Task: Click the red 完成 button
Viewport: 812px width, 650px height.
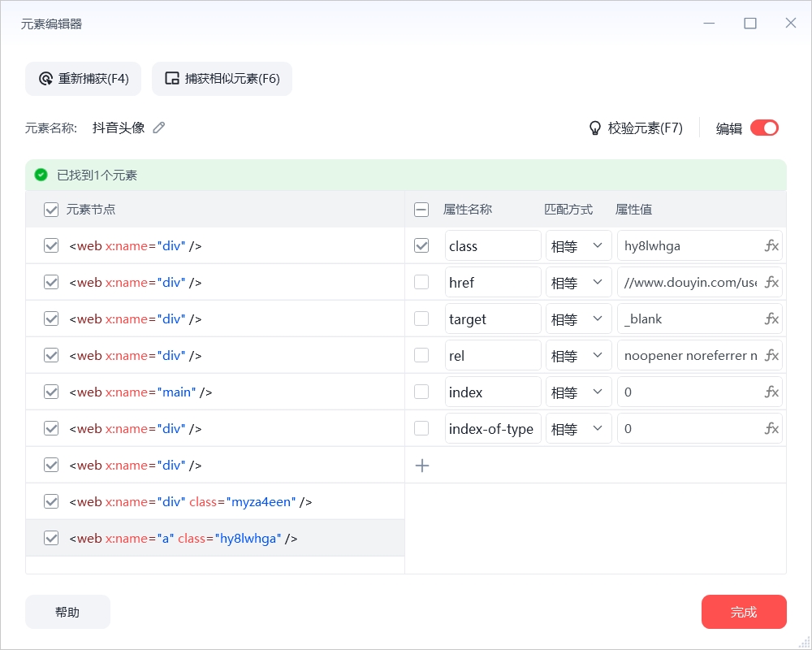Action: pyautogui.click(x=744, y=612)
